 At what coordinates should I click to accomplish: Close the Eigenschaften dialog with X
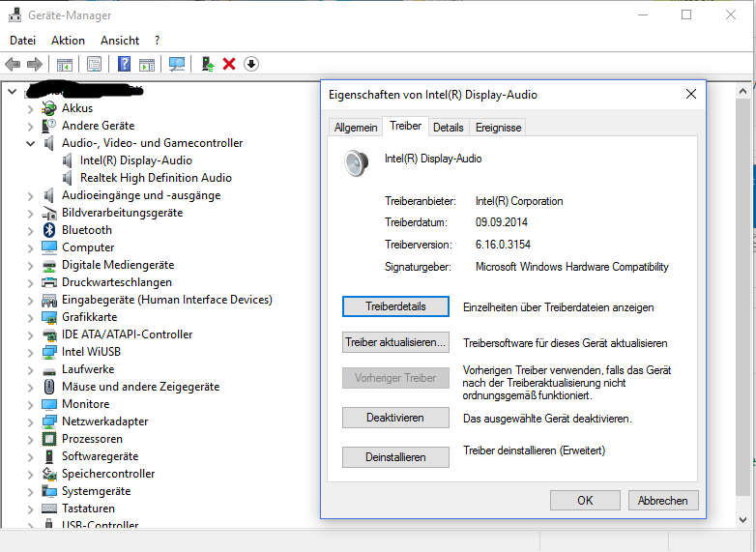coord(691,94)
